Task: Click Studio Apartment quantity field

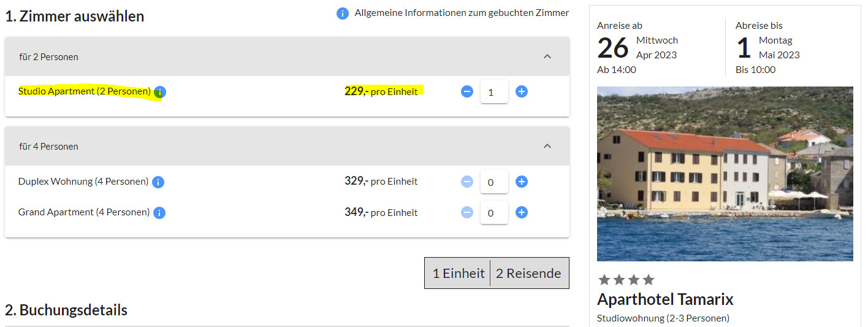Action: [494, 92]
